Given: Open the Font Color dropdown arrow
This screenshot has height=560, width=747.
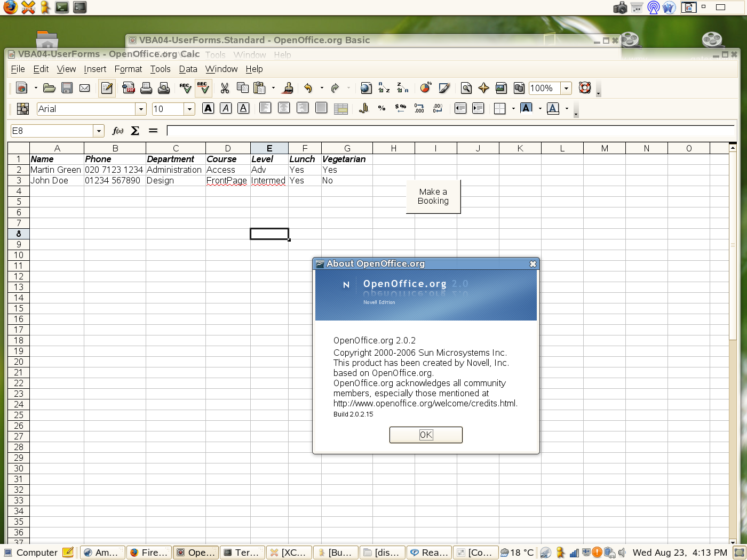Looking at the screenshot, I should point(567,109).
